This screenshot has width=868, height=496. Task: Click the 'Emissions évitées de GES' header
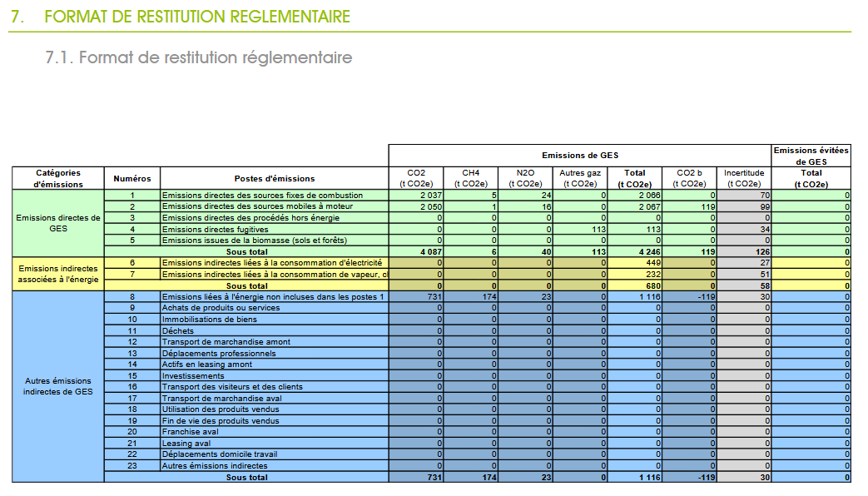point(811,156)
